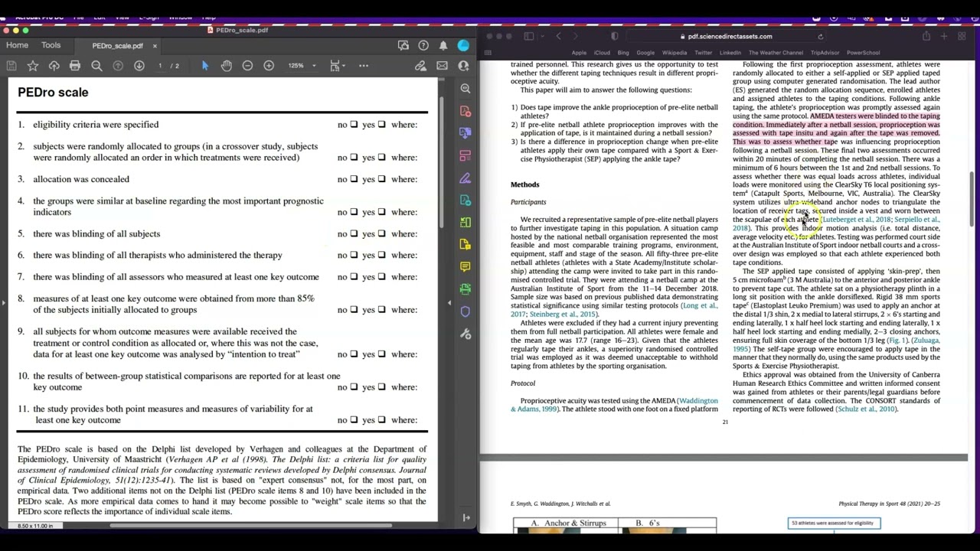Open the three-dots more tools menu
This screenshot has width=980, height=551.
pos(364,66)
